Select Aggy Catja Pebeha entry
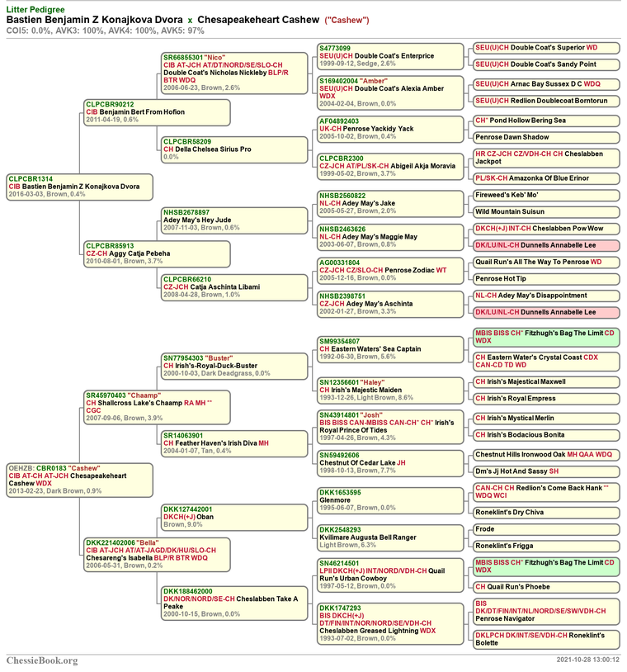Image resolution: width=627 pixels, height=672 pixels. tap(158, 253)
